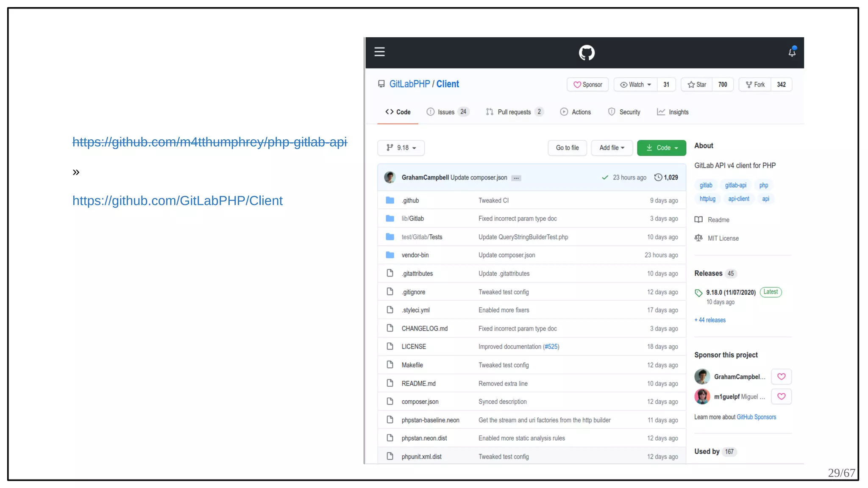Click the vendor-bin folder icon

point(390,255)
